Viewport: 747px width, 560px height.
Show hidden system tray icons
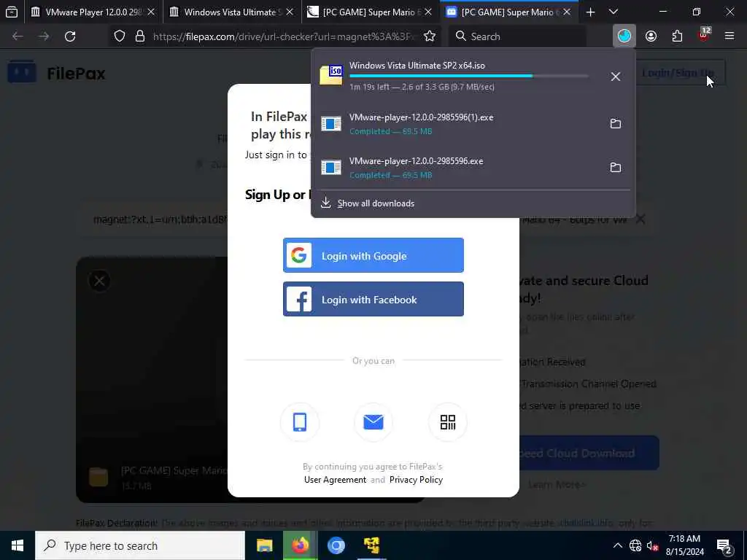point(617,545)
